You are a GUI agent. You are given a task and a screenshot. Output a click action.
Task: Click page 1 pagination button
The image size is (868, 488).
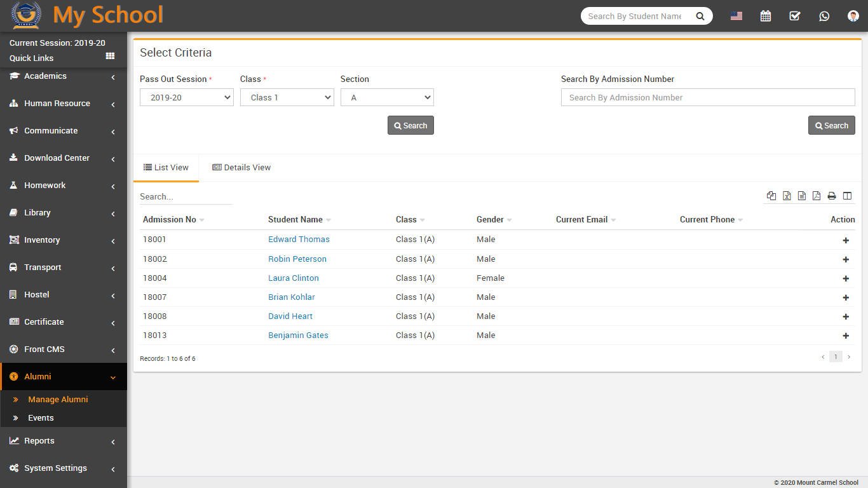tap(836, 357)
